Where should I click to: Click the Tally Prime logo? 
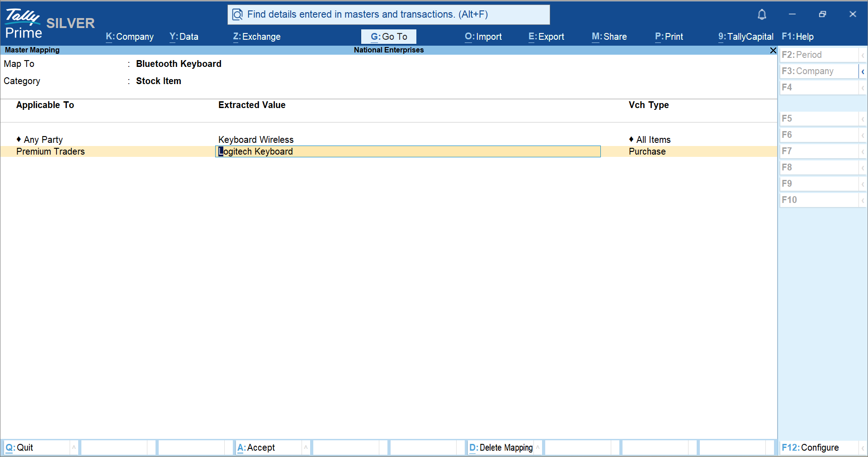coord(24,24)
